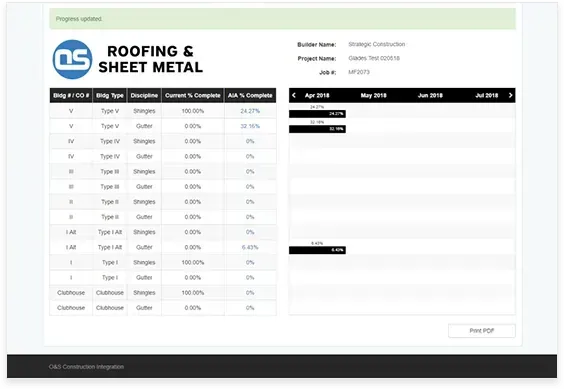Click the Glades Test project name value
564x389 pixels.
point(374,58)
